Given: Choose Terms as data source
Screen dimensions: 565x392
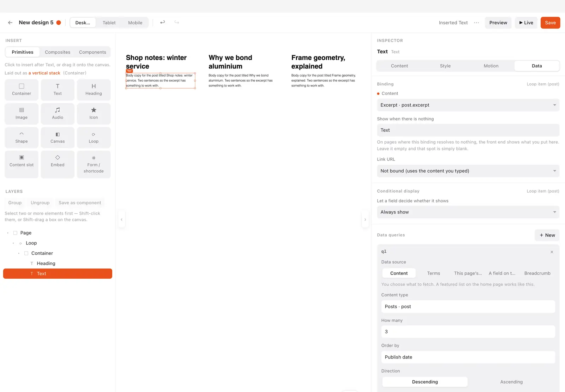Looking at the screenshot, I should [434, 273].
